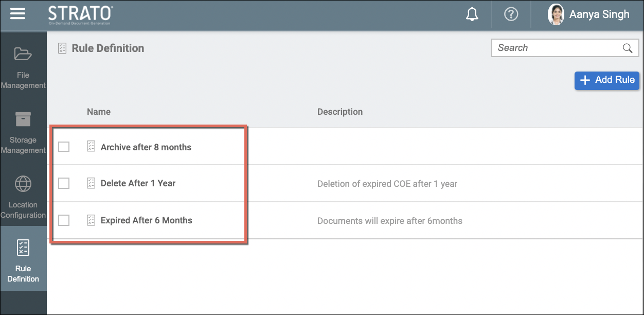Check the Expired After 6 Months checkbox

coord(64,220)
